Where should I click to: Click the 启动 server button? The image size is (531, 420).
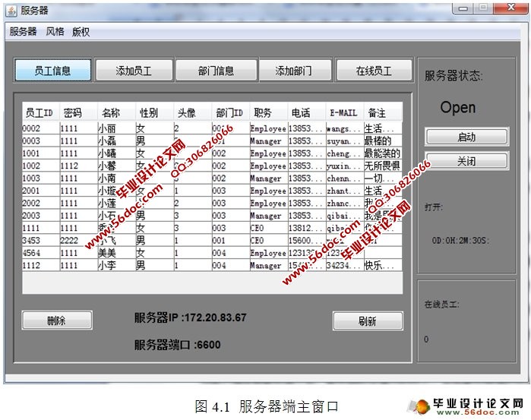pos(466,137)
